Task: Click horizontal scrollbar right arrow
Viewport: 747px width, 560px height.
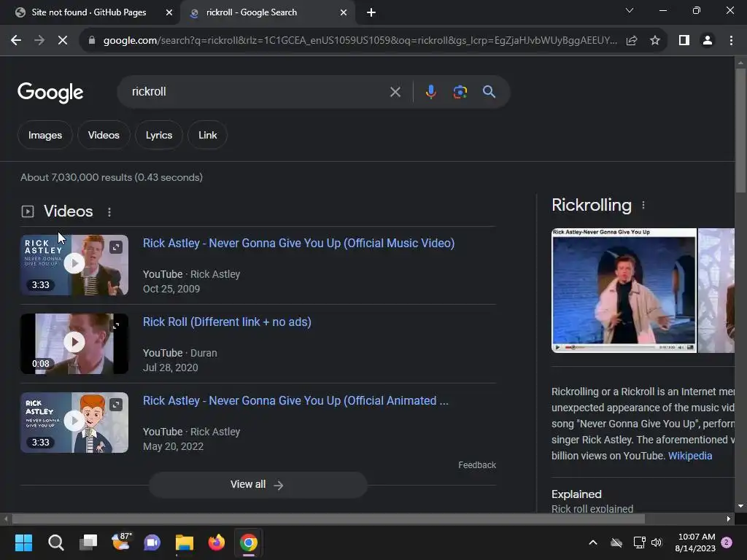Action: coord(729,518)
